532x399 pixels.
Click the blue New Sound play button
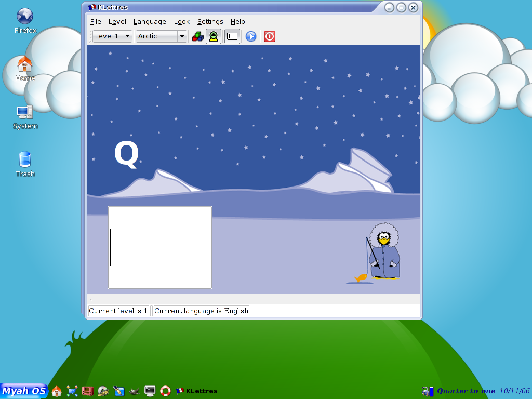(251, 36)
